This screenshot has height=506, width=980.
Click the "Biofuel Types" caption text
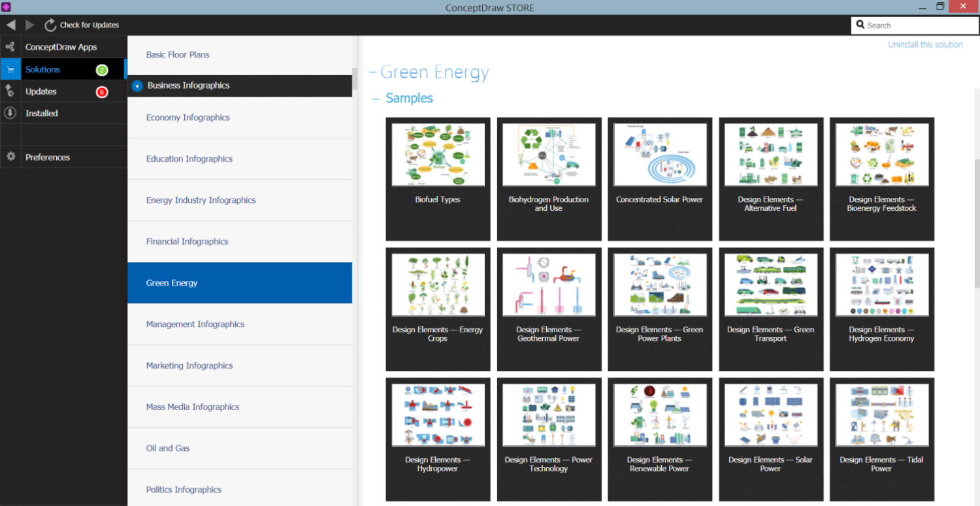[438, 200]
